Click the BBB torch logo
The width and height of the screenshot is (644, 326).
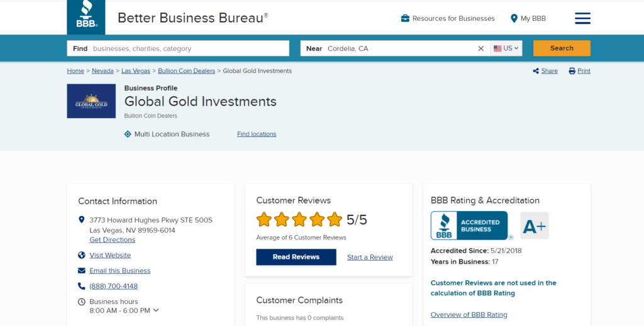[x=86, y=17]
